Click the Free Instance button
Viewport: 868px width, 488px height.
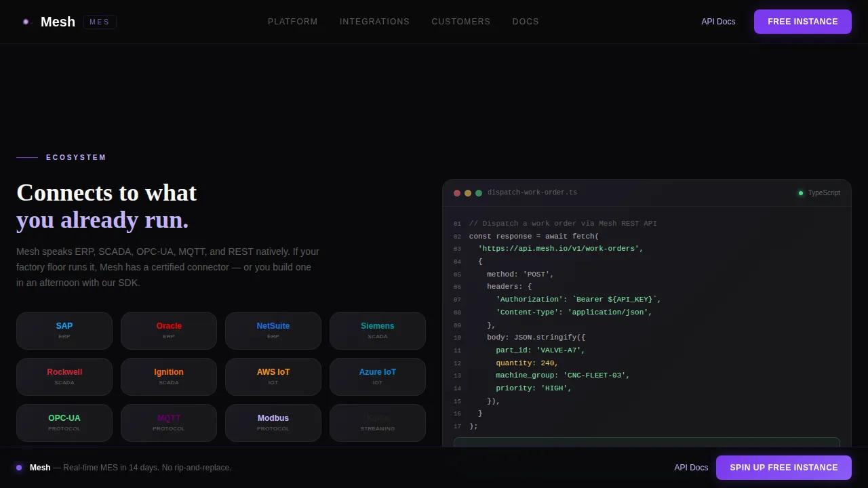(x=803, y=22)
